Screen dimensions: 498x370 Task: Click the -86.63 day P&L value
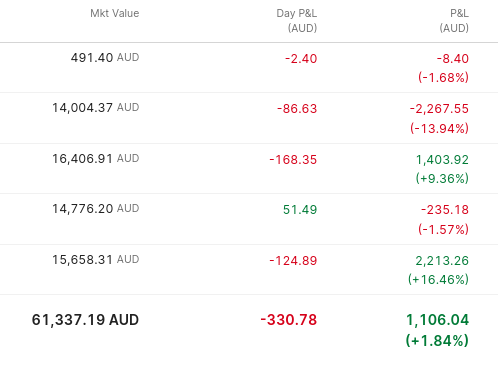click(297, 109)
